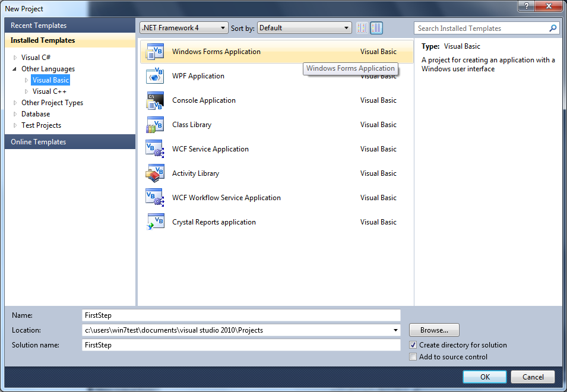Viewport: 567px width, 392px height.
Task: Select Visual C# in the tree
Action: [x=36, y=58]
